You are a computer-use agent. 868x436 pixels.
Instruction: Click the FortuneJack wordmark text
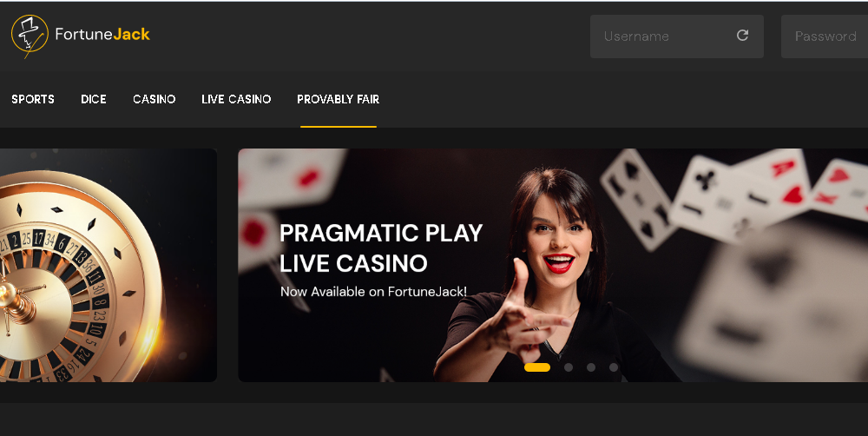[102, 35]
